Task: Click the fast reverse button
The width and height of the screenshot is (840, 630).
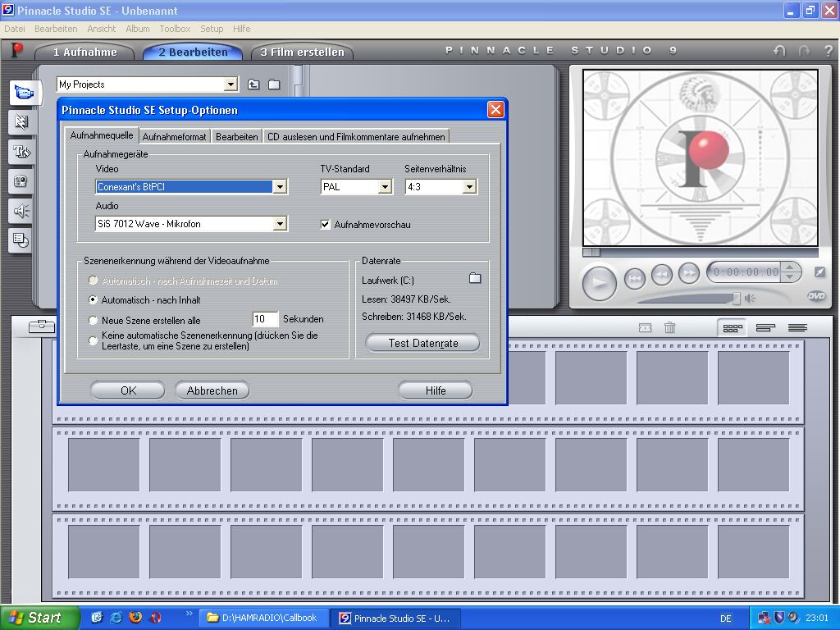Action: (x=662, y=274)
